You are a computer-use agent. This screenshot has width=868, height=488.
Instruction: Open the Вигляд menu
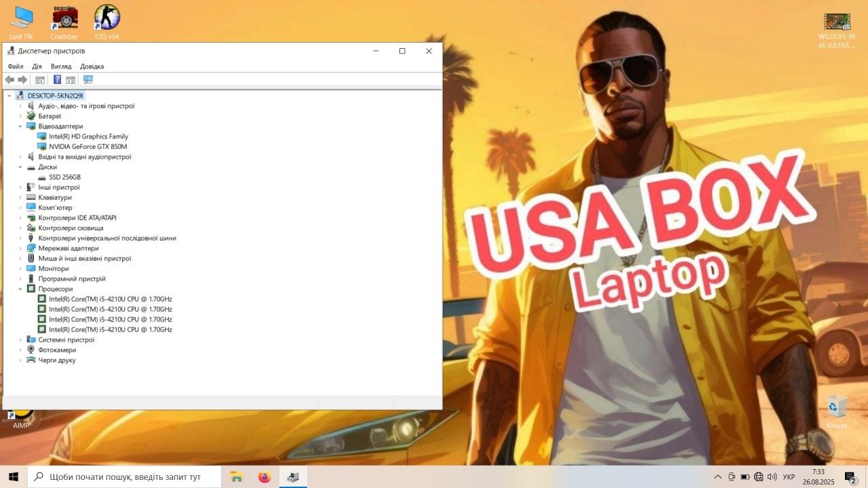pyautogui.click(x=61, y=66)
